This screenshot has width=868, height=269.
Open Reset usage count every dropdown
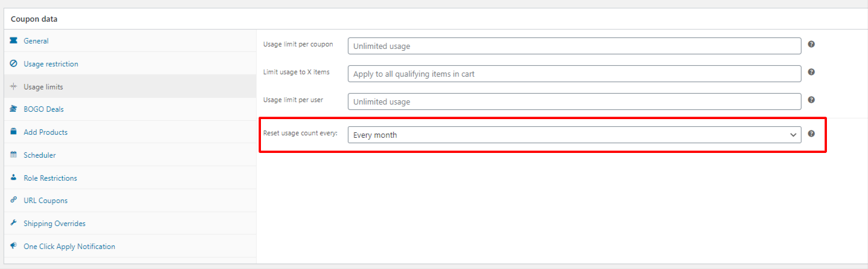tap(574, 135)
